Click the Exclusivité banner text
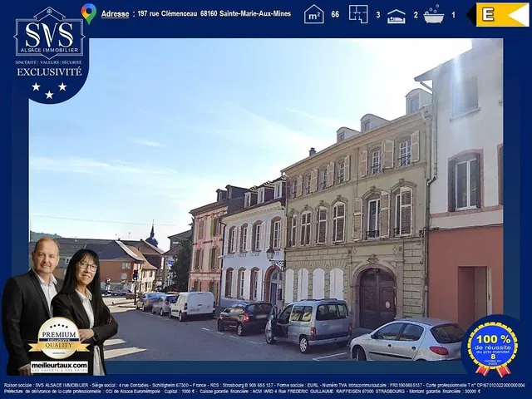The width and height of the screenshot is (532, 399). 49,71
